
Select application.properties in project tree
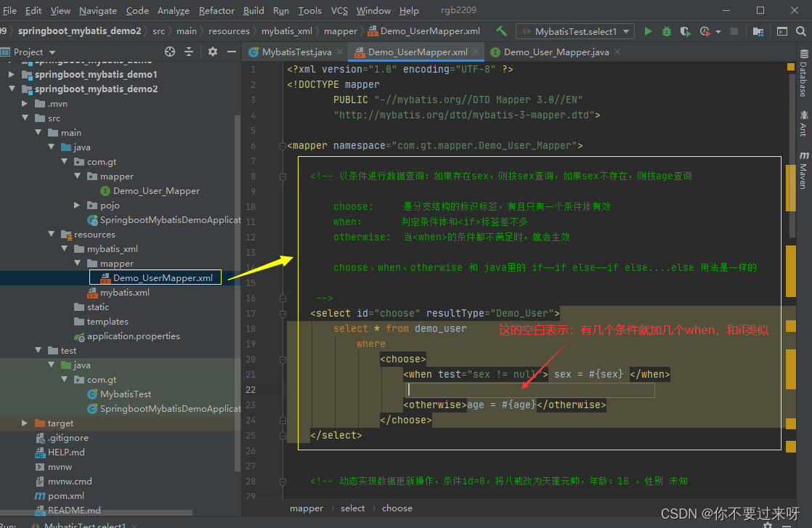click(134, 336)
